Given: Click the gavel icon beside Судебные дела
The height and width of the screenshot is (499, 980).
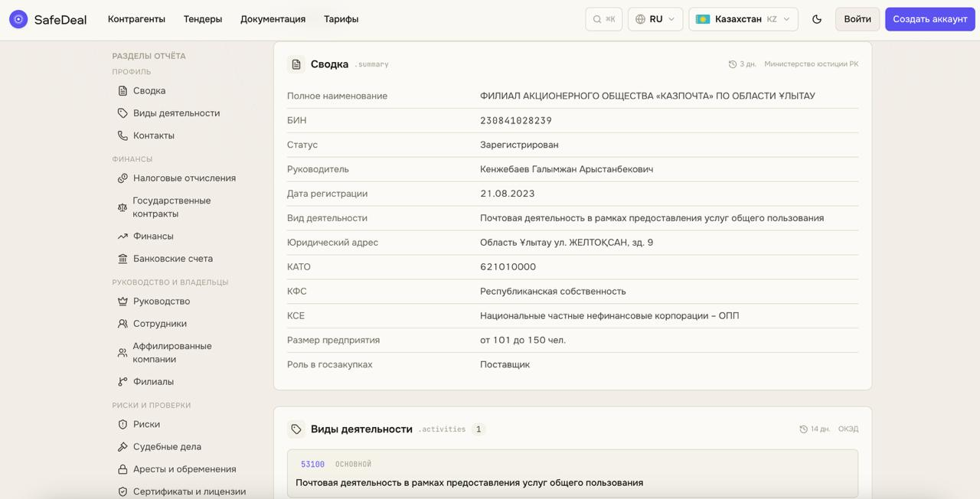Looking at the screenshot, I should coord(122,446).
